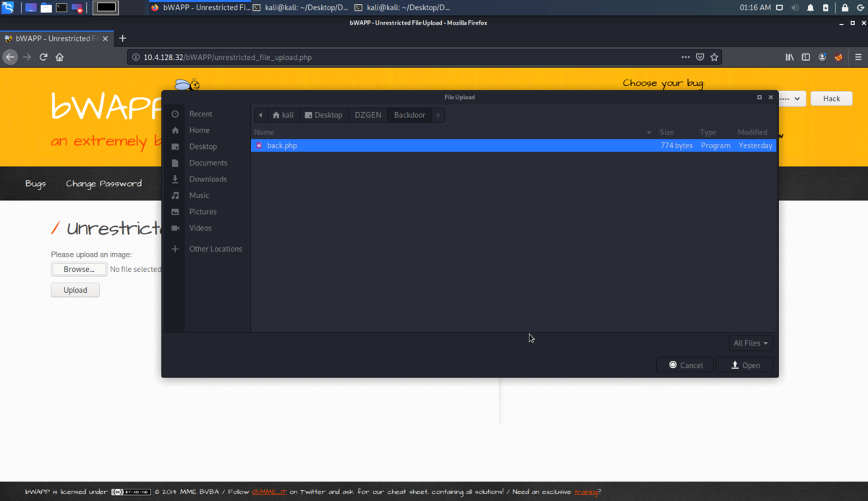This screenshot has height=501, width=868.
Task: Click the path bar right scroll arrow
Action: [x=438, y=115]
